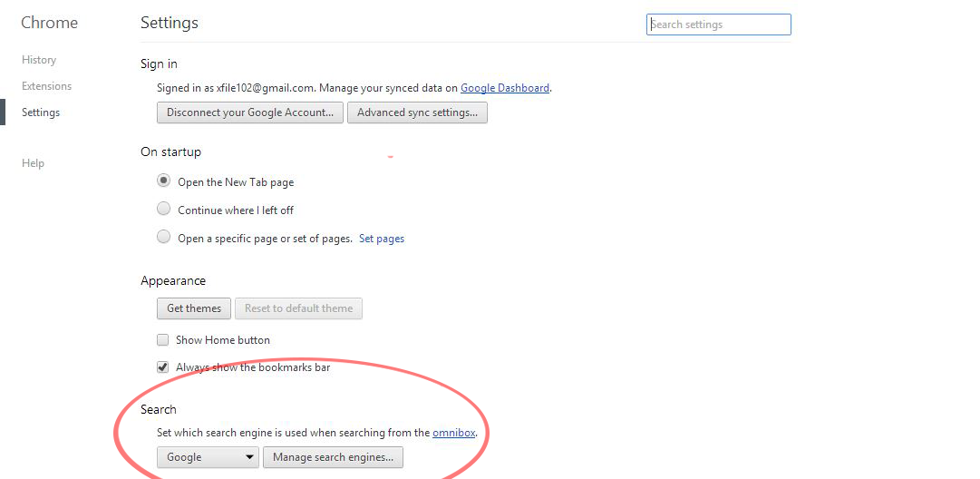Screen dimensions: 980x479
Task: Click the Set pages link
Action: [x=382, y=239]
